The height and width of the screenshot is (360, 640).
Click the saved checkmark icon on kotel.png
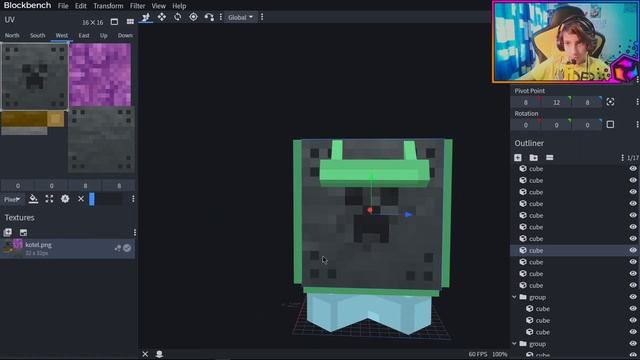point(127,248)
